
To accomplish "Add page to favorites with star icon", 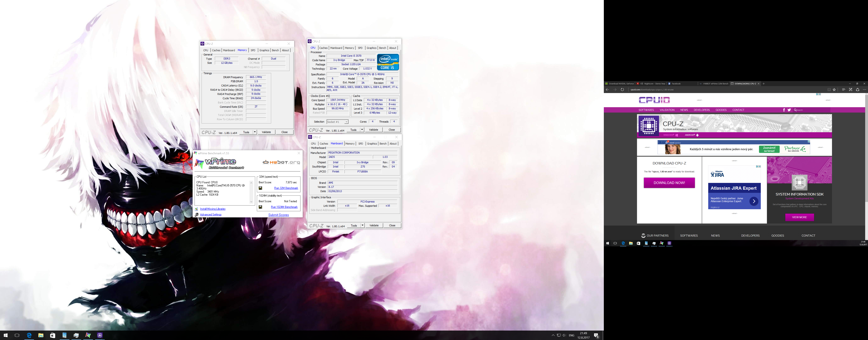I will (834, 90).
